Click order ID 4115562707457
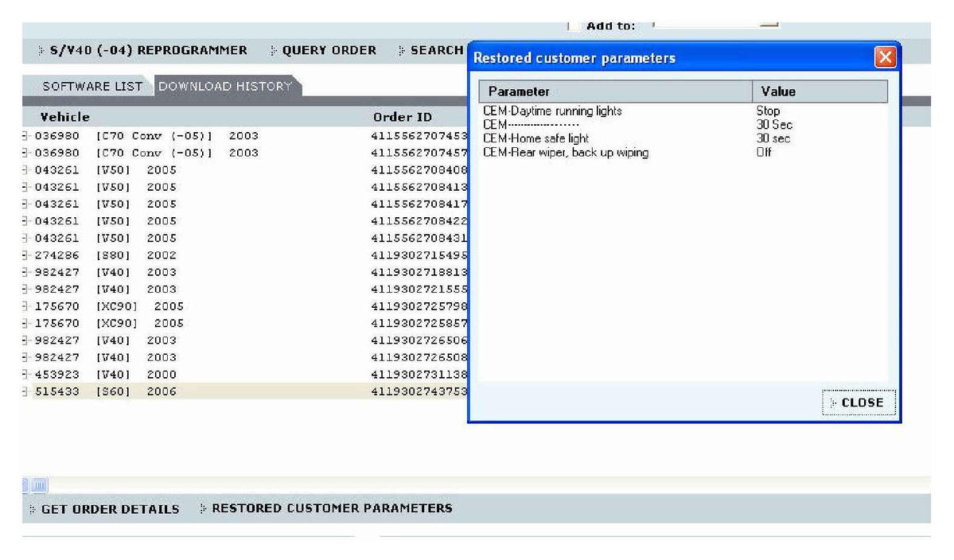The height and width of the screenshot is (560, 954). click(419, 154)
